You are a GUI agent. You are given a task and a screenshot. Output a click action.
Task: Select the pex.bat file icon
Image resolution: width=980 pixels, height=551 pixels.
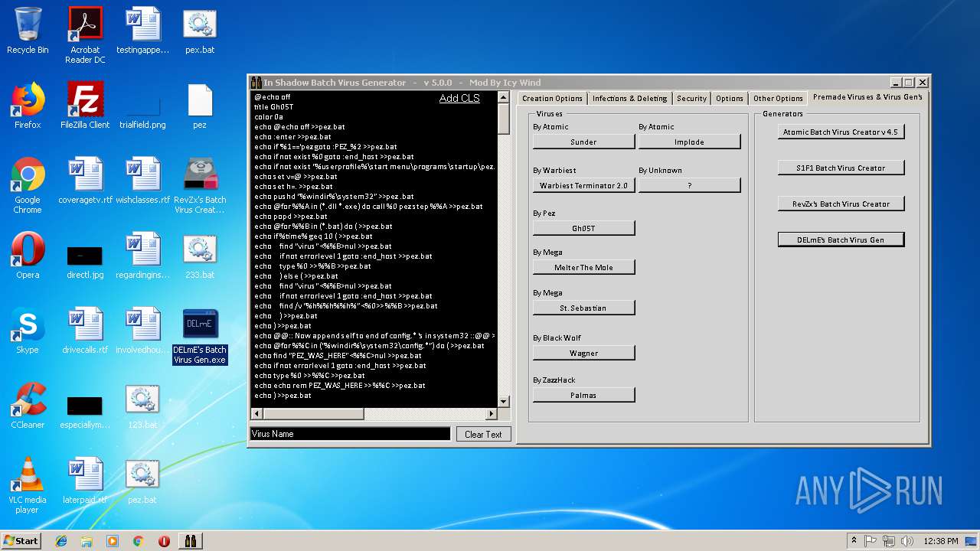(x=200, y=31)
